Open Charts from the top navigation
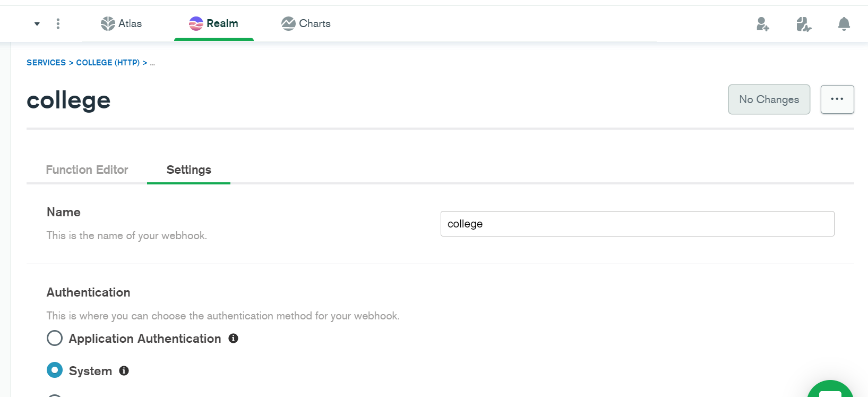The image size is (868, 397). [305, 23]
